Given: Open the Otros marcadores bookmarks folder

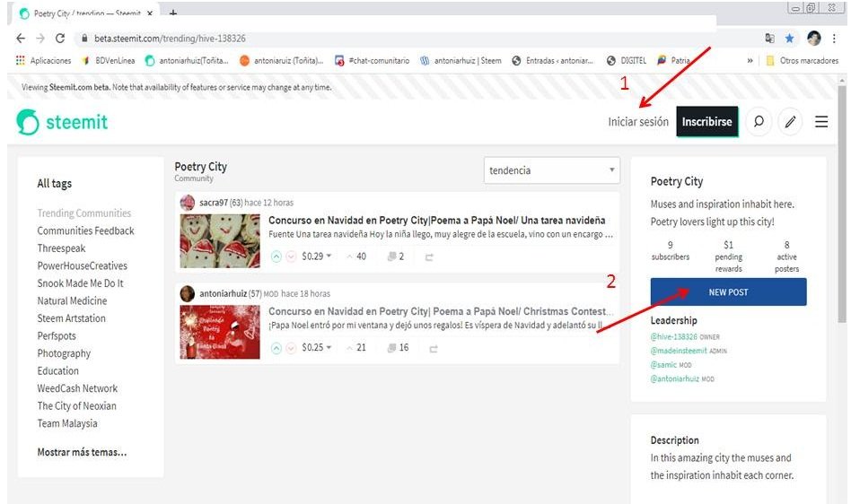Looking at the screenshot, I should (803, 61).
